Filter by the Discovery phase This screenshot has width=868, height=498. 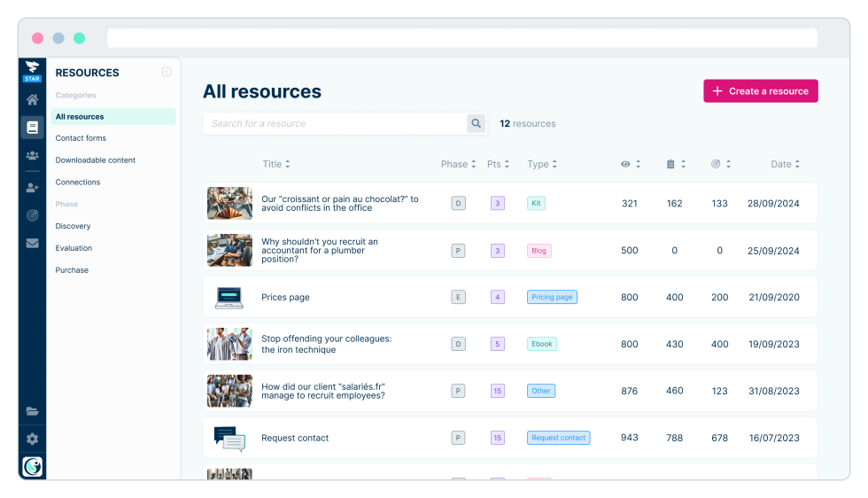point(73,226)
